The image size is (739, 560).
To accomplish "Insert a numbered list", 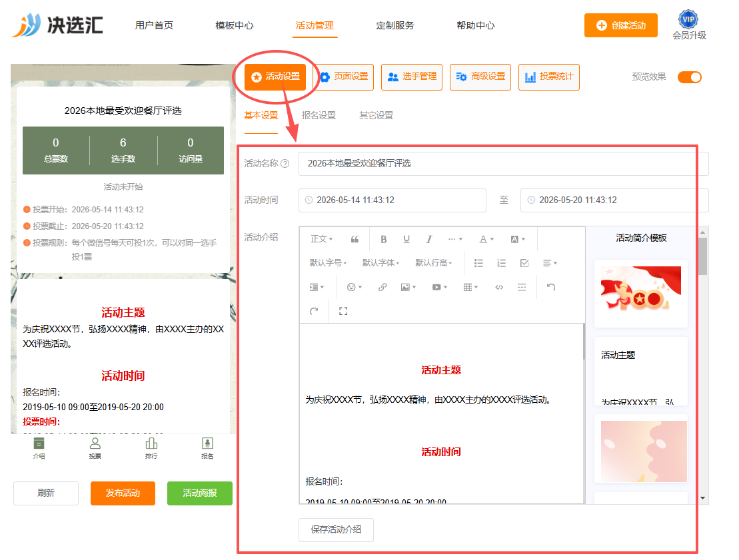I will click(x=501, y=263).
